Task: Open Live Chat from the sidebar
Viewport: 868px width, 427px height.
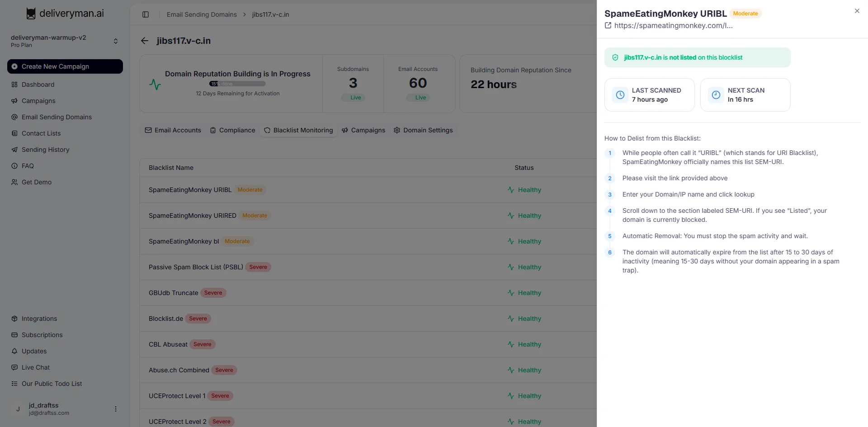Action: click(x=36, y=367)
